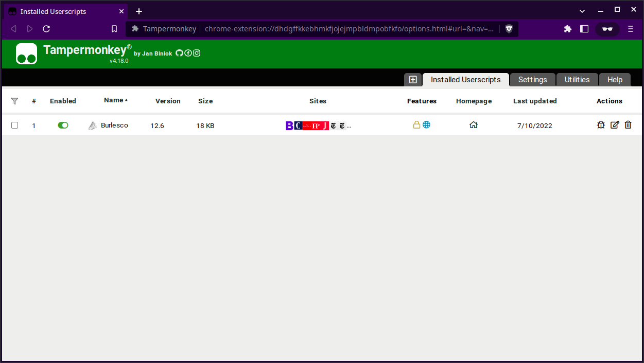Sort by the Version column header
Viewport: 644px width, 363px height.
[x=168, y=101]
